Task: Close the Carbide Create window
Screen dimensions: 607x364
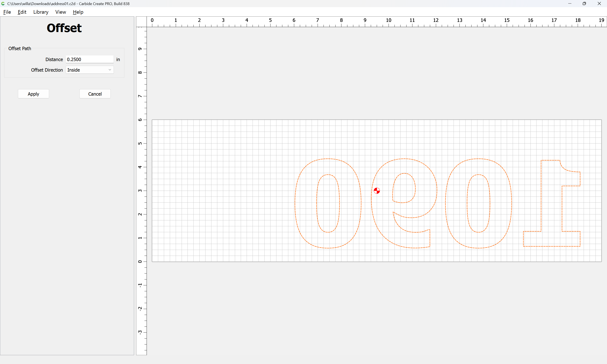Action: (x=599, y=4)
